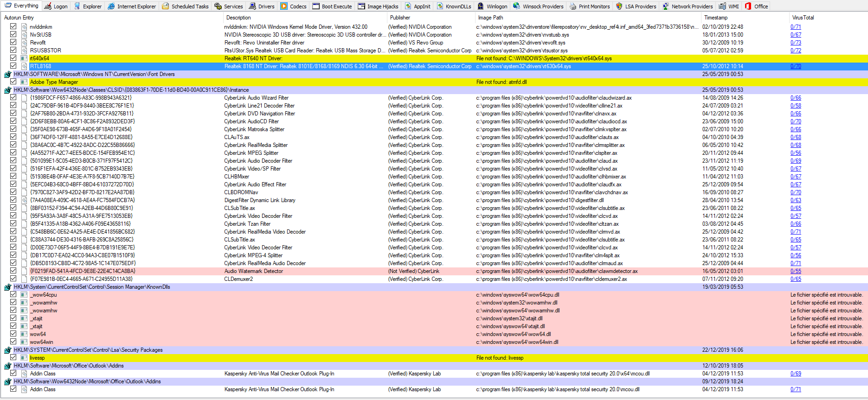The image size is (868, 400).
Task: Click the registry icon beside the Session Manager\KnownDlls key
Action: (7, 287)
